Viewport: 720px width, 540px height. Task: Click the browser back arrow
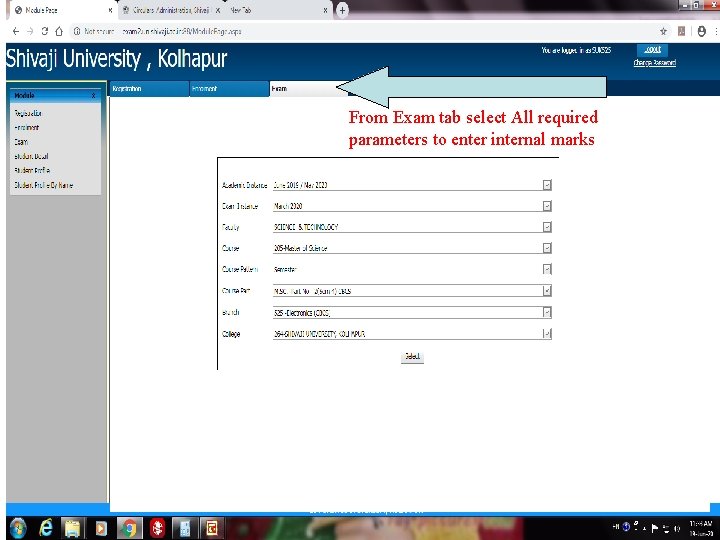click(x=16, y=31)
